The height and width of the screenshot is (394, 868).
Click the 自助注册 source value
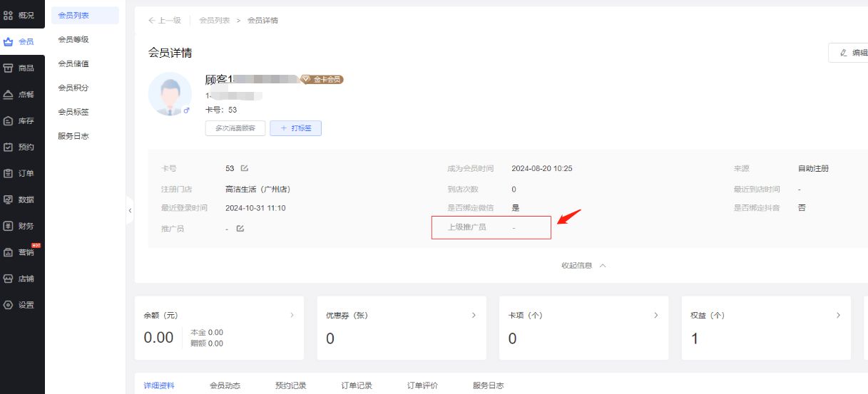point(813,169)
